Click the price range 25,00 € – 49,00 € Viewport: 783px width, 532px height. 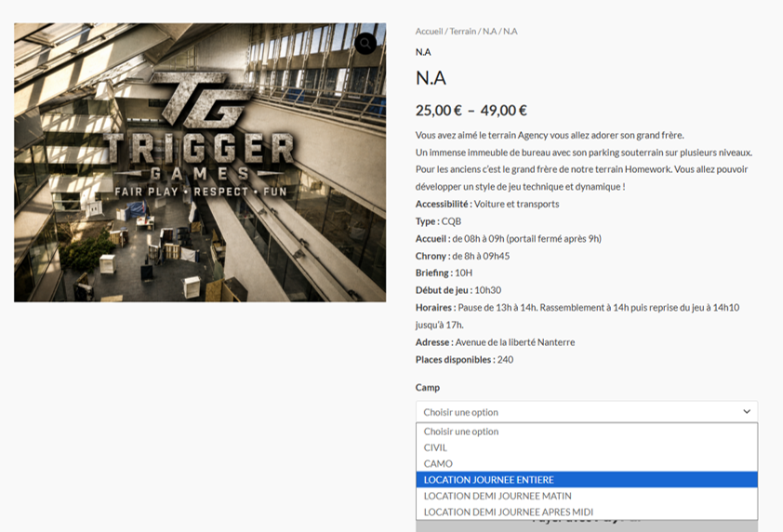coord(471,111)
